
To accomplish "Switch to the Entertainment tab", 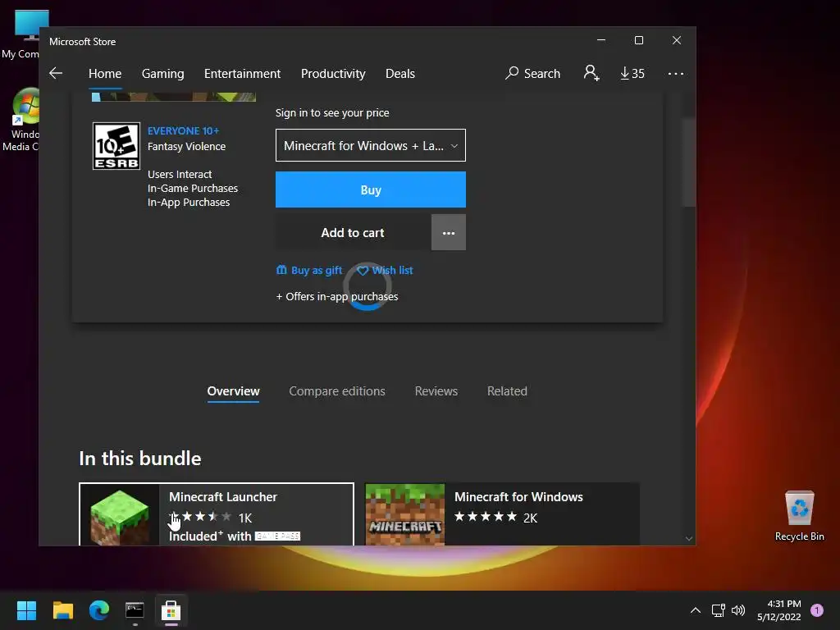I will click(x=242, y=73).
